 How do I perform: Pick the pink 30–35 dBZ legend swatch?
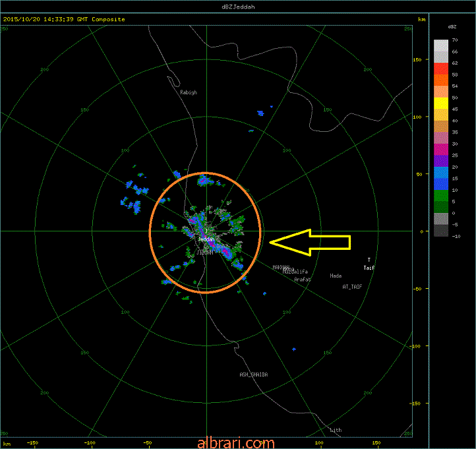pyautogui.click(x=441, y=138)
